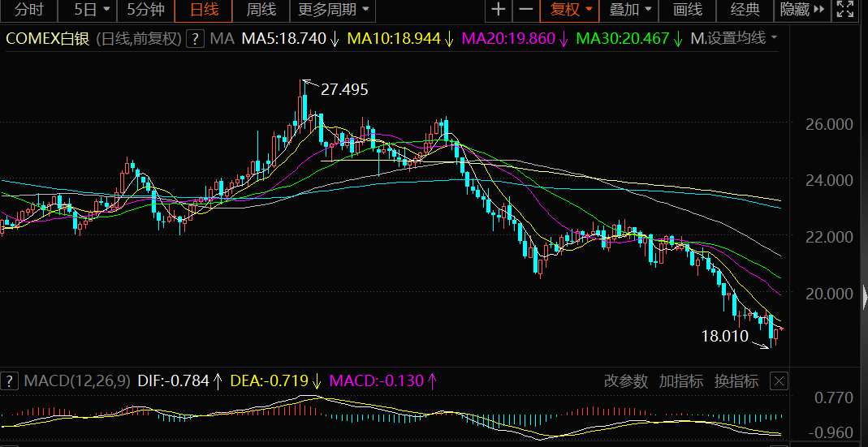Switch to 分时 intraday chart tab
The image size is (868, 447).
tap(29, 11)
